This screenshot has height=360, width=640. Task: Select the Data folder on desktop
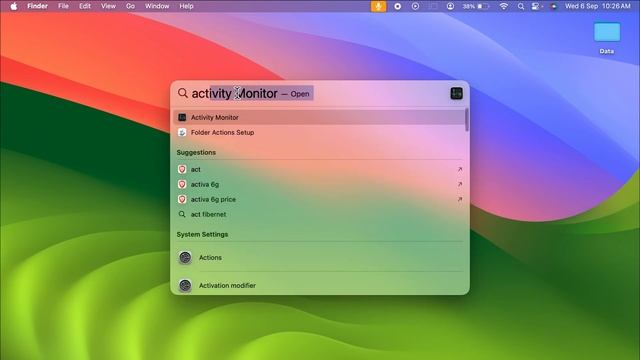tap(607, 38)
